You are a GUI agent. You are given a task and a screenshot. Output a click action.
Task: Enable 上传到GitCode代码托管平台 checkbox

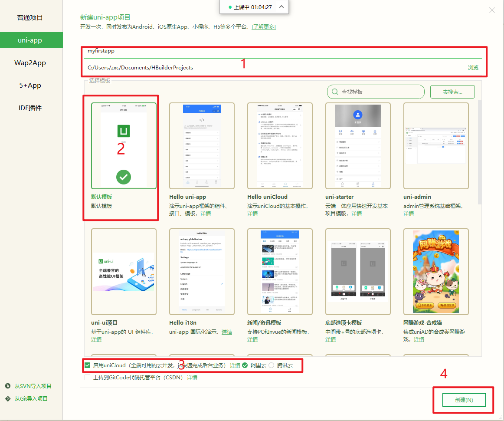[x=88, y=378]
